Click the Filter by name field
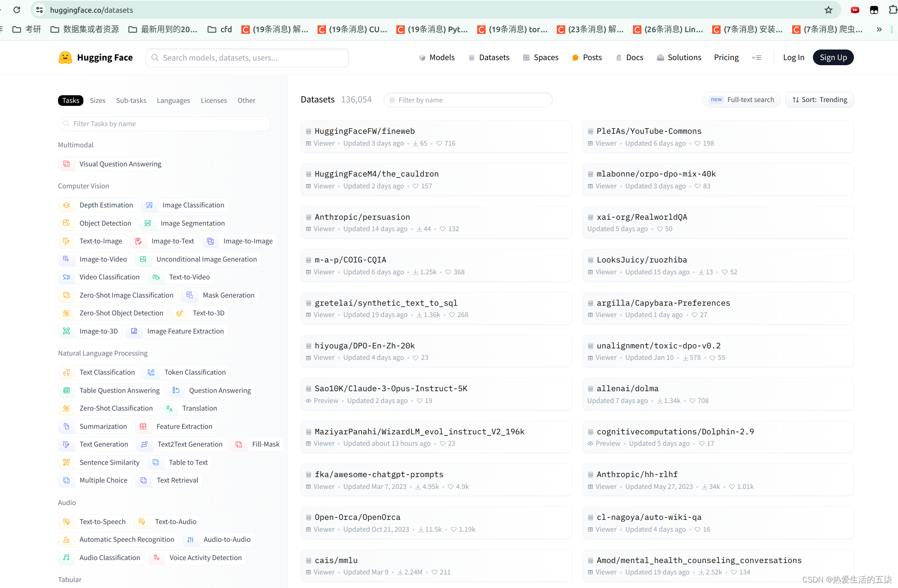 click(468, 100)
